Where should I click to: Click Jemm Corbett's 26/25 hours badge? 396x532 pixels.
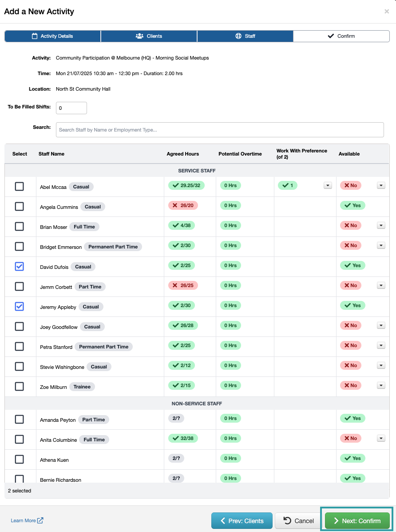(183, 285)
